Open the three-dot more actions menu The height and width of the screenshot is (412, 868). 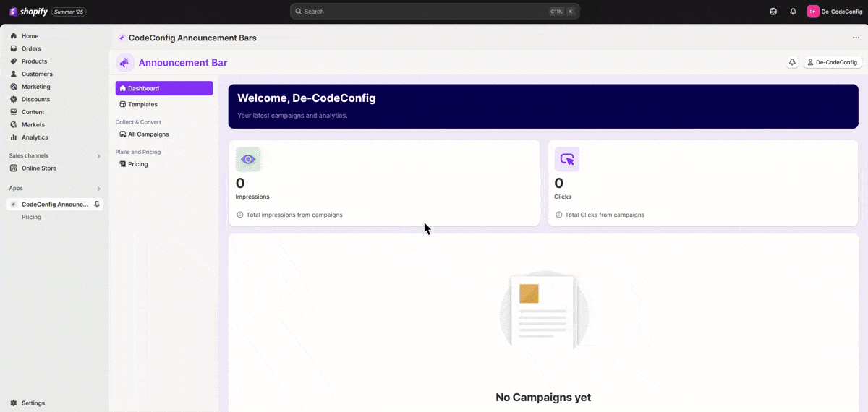pyautogui.click(x=856, y=38)
